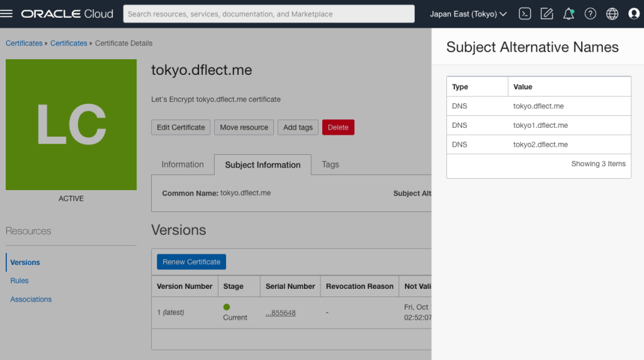Screen dimensions: 644x360
Task: Switch to the Tags tab
Action: (x=330, y=164)
